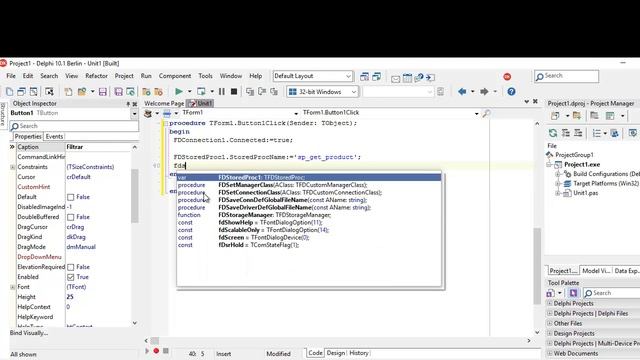Image resolution: width=640 pixels, height=360 pixels.
Task: Click the Stop program (black square) icon
Action: pyautogui.click(x=234, y=91)
